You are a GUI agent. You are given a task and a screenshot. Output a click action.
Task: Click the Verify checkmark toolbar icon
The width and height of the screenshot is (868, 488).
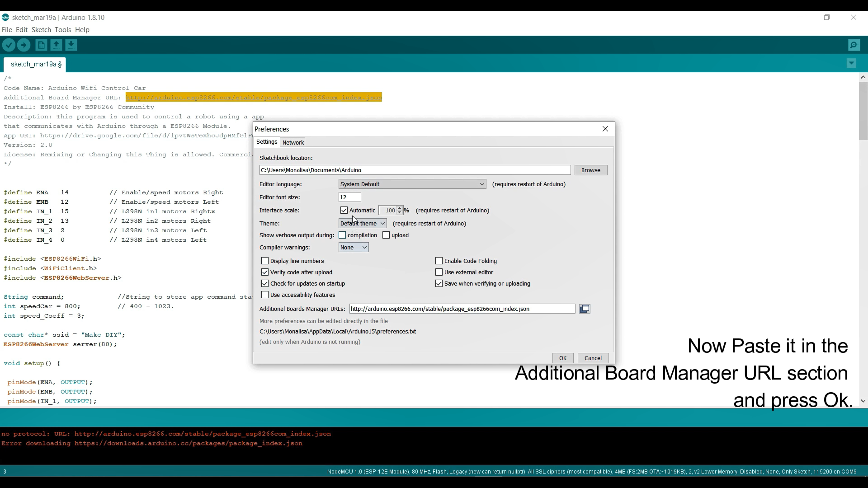point(9,45)
